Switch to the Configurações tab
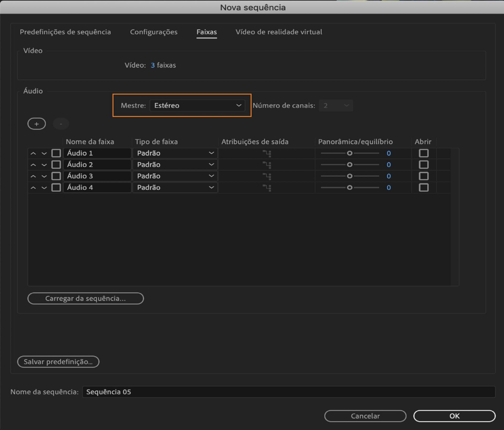Viewport: 504px width, 430px height. pos(154,32)
